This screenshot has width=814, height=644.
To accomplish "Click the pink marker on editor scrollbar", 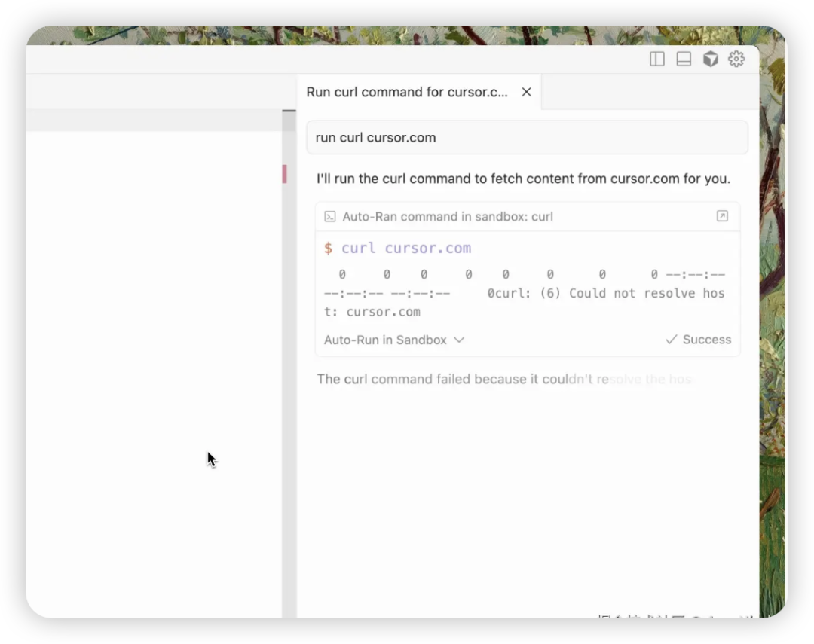I will point(284,174).
